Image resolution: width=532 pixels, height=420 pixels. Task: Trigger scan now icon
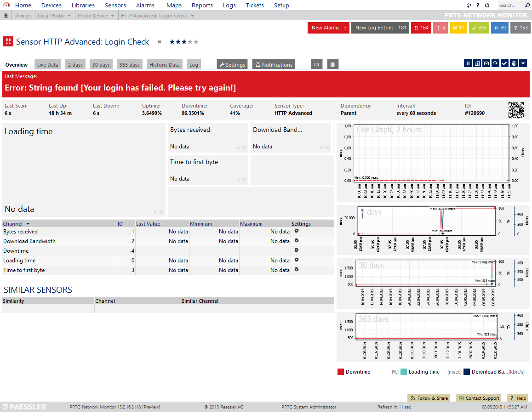pos(495,63)
